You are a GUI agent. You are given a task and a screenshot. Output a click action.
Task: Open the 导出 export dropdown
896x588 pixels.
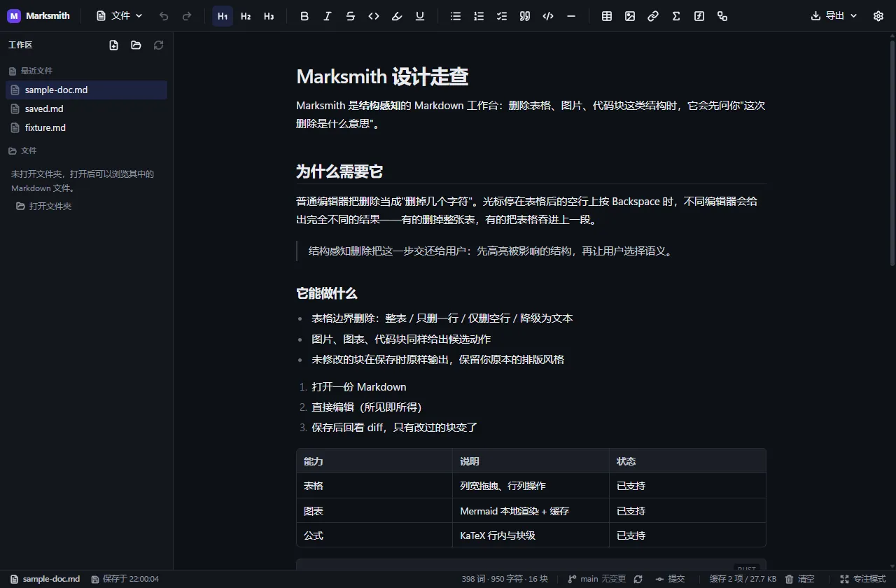click(x=834, y=16)
